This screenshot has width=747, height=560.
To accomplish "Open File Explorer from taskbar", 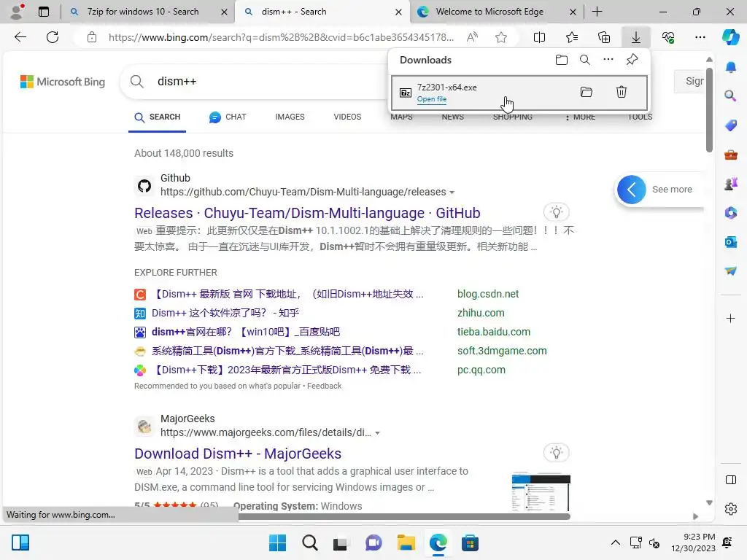I will click(406, 542).
